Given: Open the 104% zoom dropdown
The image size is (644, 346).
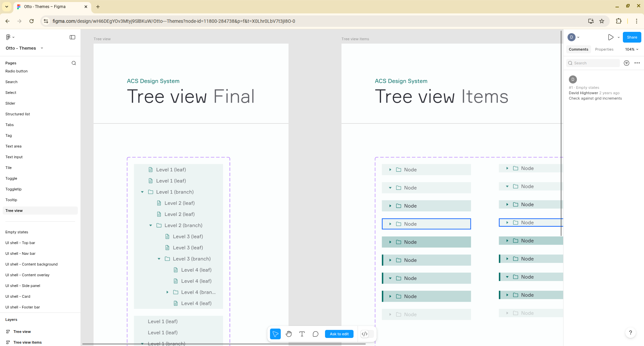Looking at the screenshot, I should click(x=632, y=49).
